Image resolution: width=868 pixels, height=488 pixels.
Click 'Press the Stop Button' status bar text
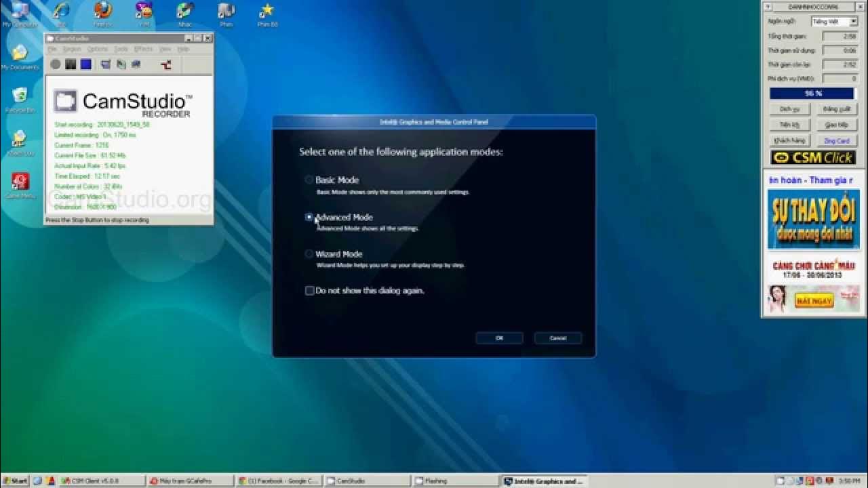(x=97, y=220)
